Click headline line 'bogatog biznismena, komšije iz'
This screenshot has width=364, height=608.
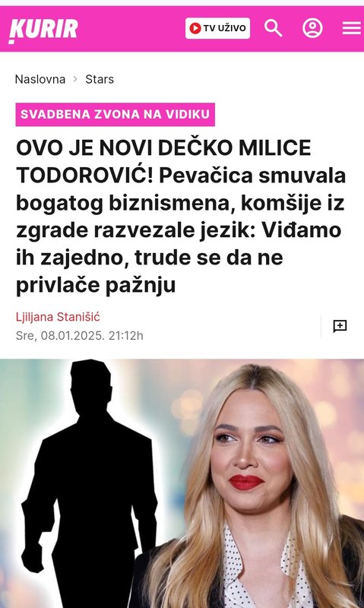180,203
